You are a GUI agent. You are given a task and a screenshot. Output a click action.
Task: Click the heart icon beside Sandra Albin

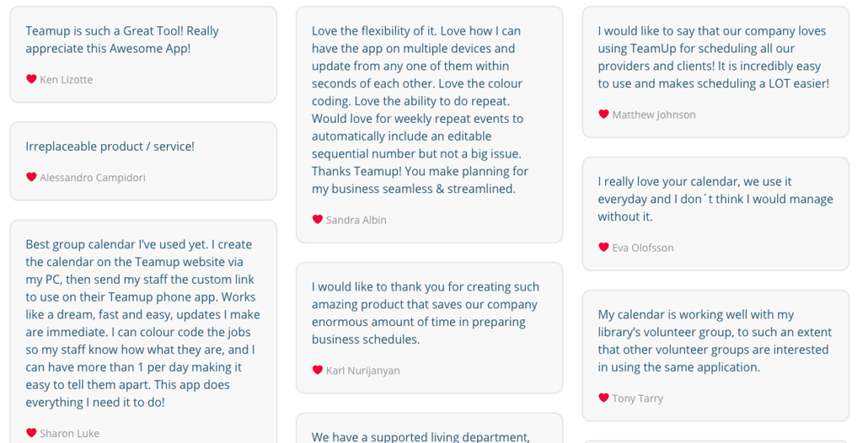pyautogui.click(x=317, y=219)
